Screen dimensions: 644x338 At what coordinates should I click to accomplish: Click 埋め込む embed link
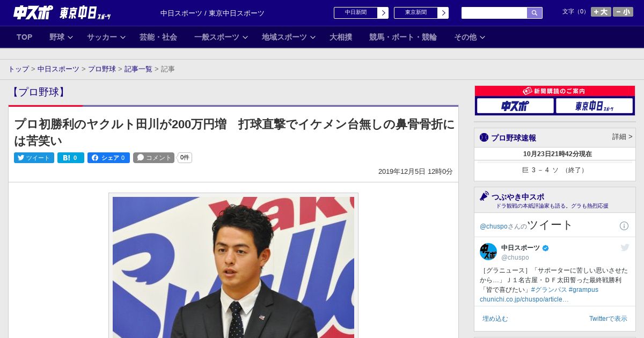[495, 319]
